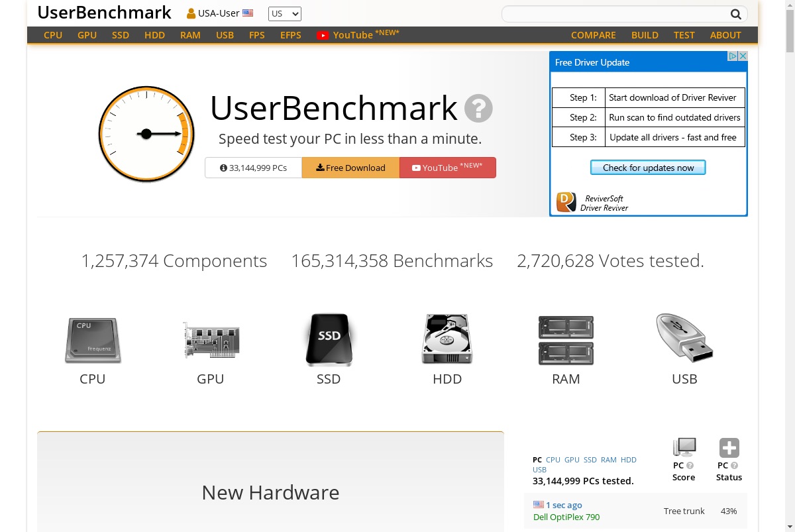Click the 1,257,374 Components text
This screenshot has height=532, width=795.
pos(174,261)
